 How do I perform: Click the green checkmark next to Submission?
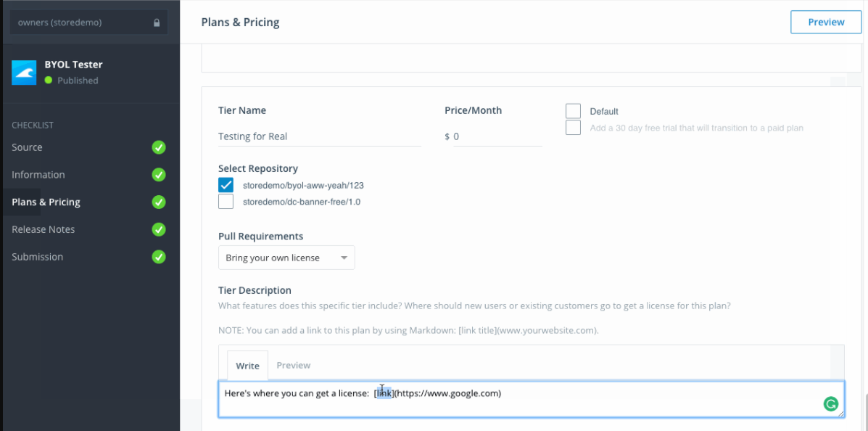(159, 257)
